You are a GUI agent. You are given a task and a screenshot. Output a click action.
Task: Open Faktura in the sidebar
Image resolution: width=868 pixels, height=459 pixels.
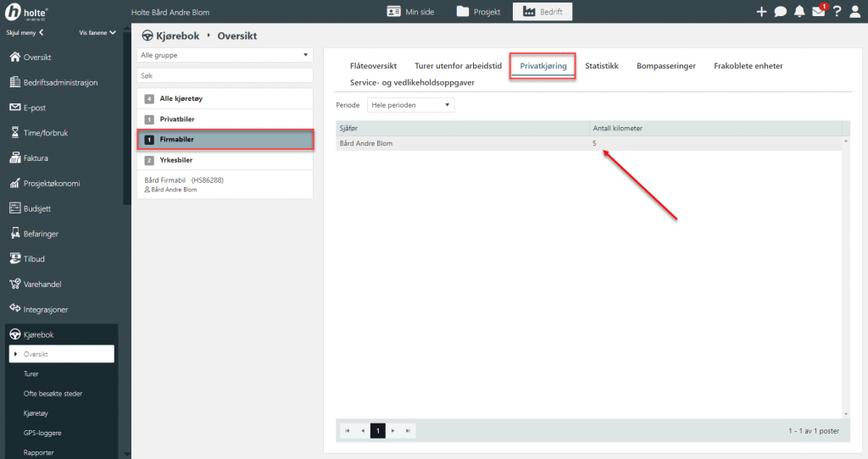pyautogui.click(x=36, y=158)
